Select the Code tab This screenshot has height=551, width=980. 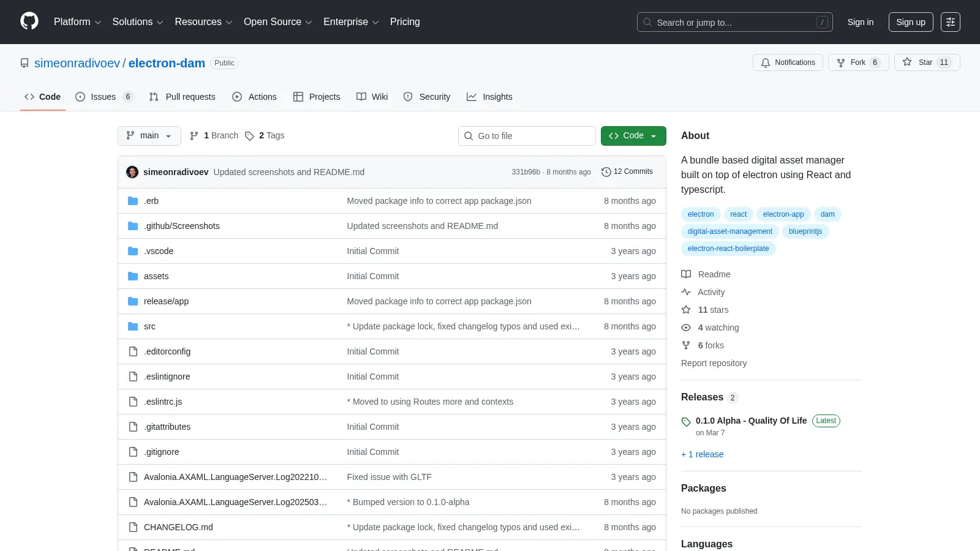point(43,97)
